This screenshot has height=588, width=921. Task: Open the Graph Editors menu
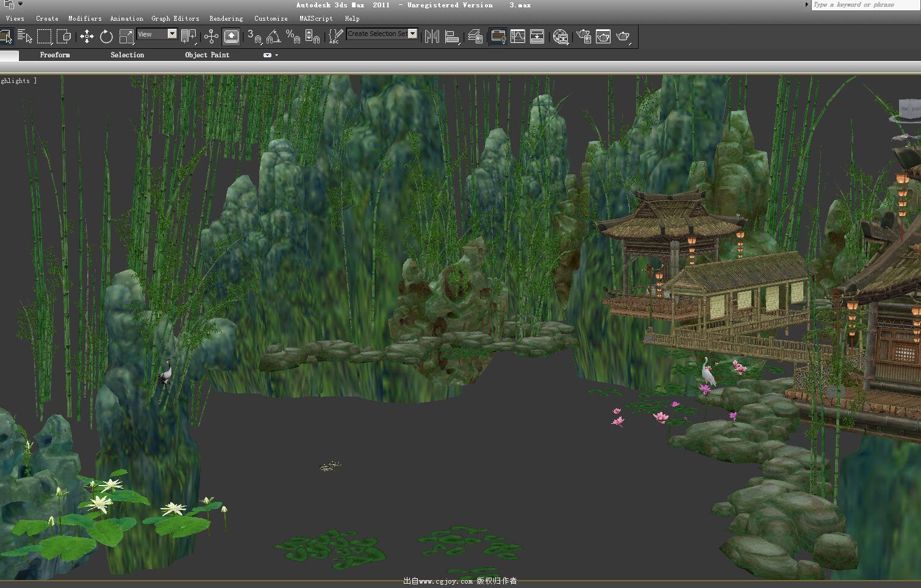point(175,19)
